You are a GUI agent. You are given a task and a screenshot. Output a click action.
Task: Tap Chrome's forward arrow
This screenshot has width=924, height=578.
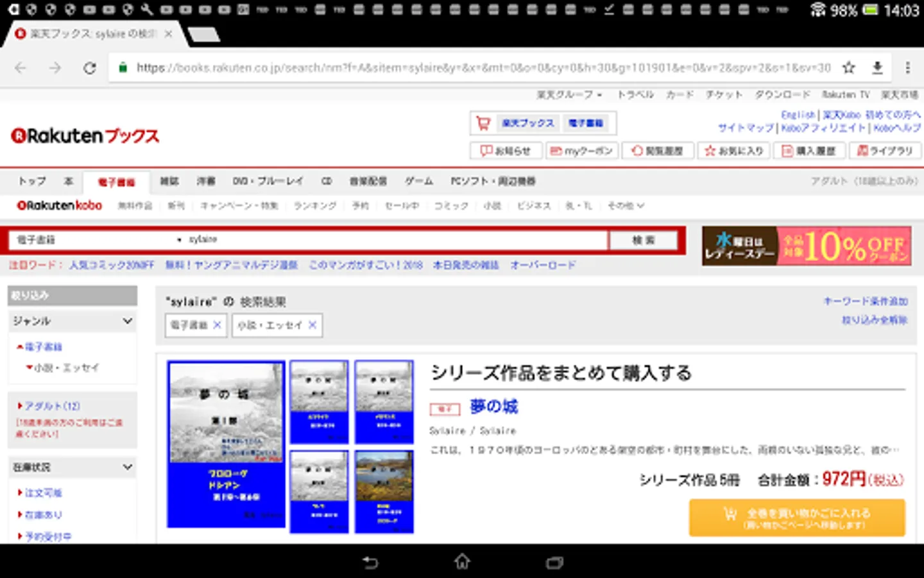[55, 68]
